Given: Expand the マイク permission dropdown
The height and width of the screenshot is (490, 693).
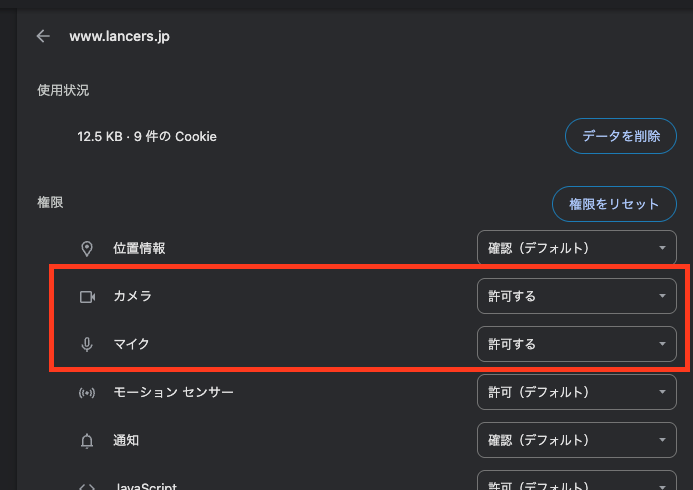Looking at the screenshot, I should tap(576, 344).
